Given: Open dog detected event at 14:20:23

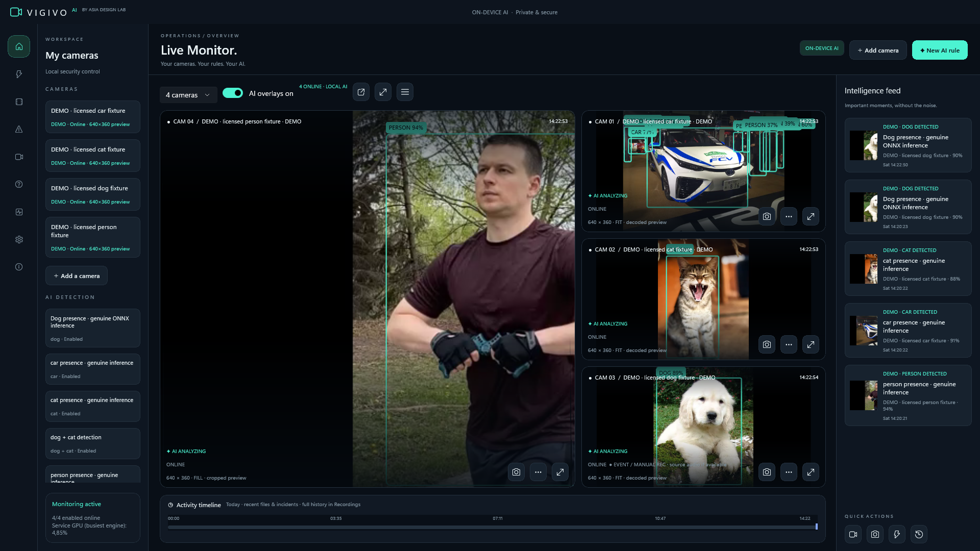Looking at the screenshot, I should (x=908, y=207).
